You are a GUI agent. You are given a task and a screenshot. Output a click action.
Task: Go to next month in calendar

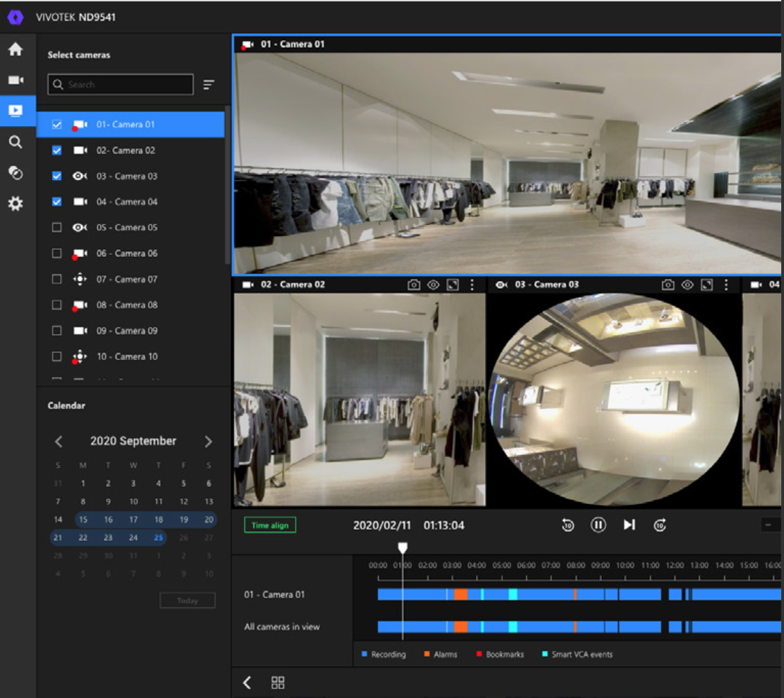pos(208,442)
